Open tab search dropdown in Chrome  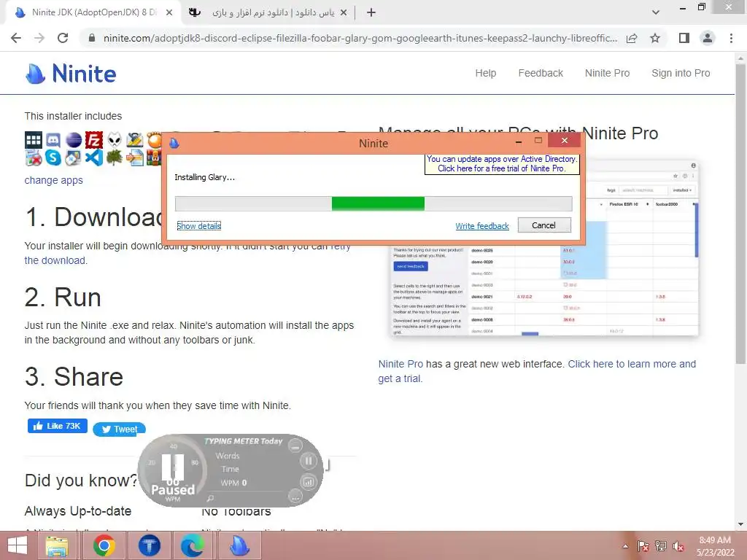coord(656,12)
